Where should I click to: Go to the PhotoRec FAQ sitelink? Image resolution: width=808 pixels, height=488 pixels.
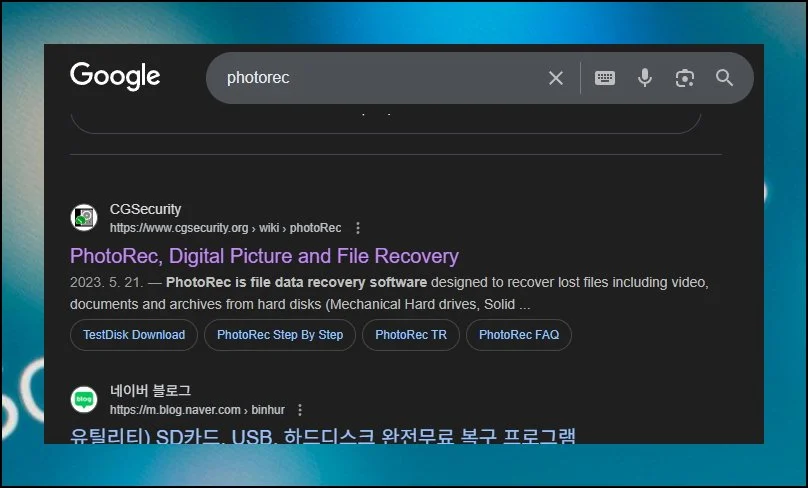(519, 335)
